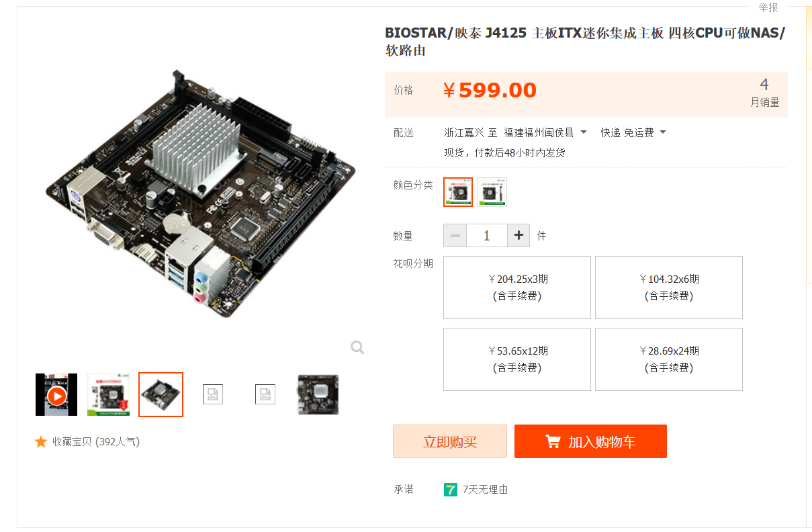Increase quantity with the plus button
The image size is (812, 532).
point(518,236)
